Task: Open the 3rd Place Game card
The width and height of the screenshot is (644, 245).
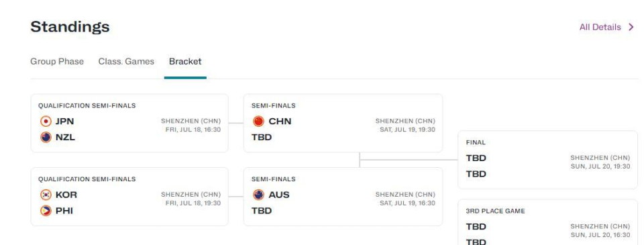Action: click(x=547, y=222)
